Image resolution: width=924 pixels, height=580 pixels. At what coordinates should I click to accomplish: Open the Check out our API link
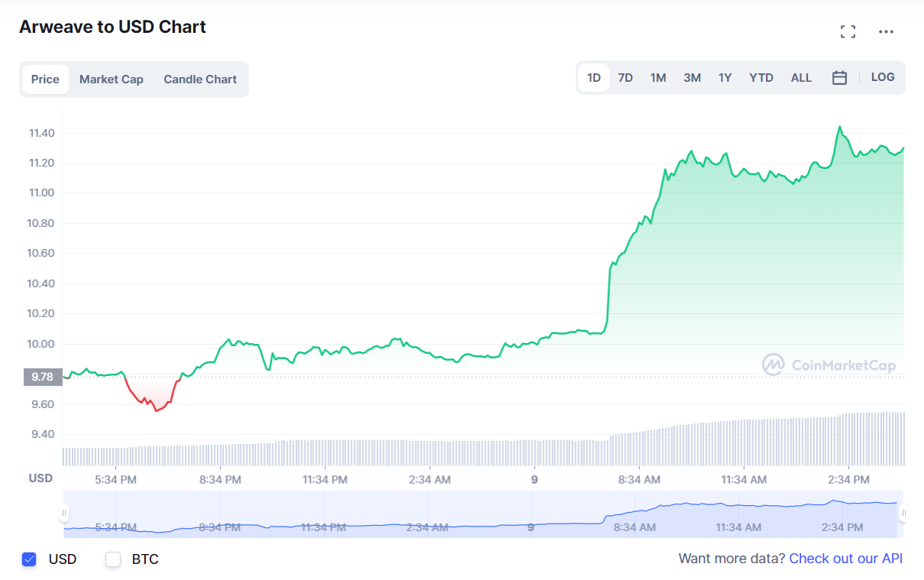click(846, 559)
